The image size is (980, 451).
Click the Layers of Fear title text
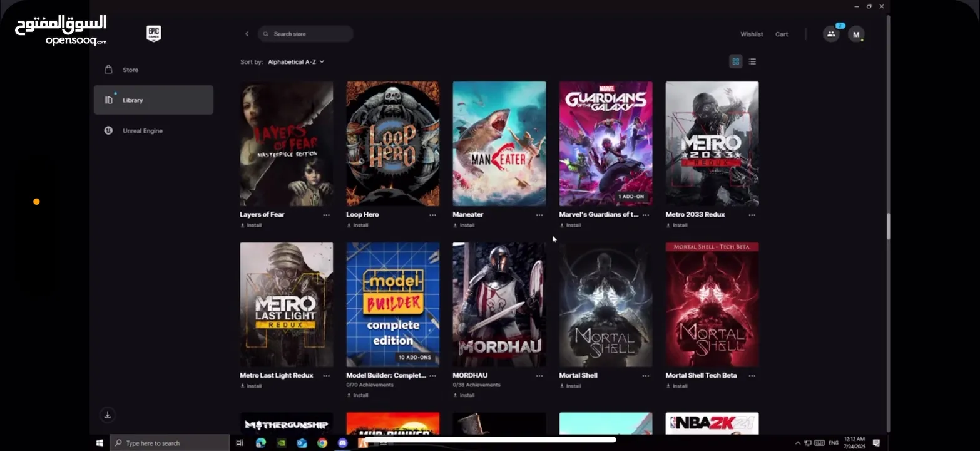[262, 215]
